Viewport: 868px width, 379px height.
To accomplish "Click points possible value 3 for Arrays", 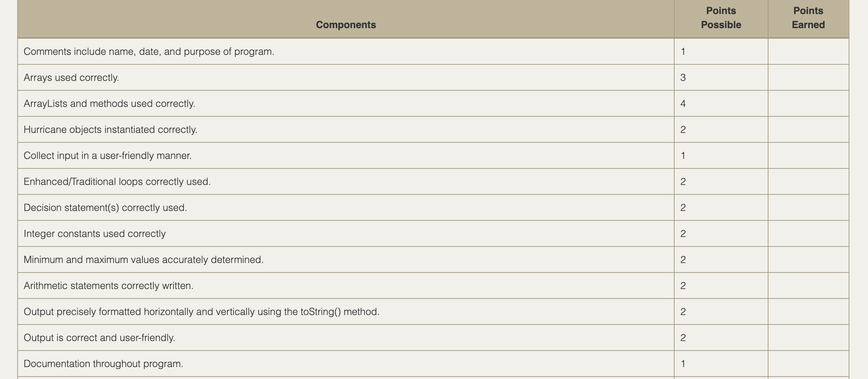I will [683, 78].
